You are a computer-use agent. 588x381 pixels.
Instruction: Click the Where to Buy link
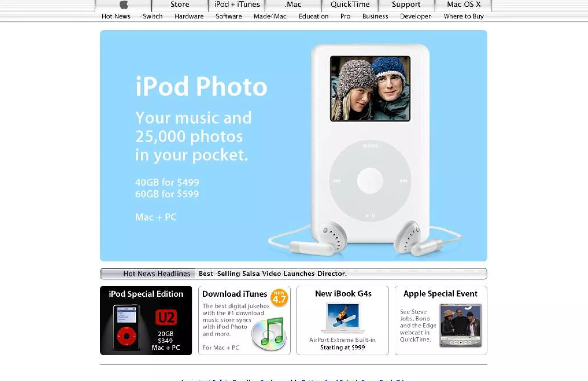click(464, 16)
